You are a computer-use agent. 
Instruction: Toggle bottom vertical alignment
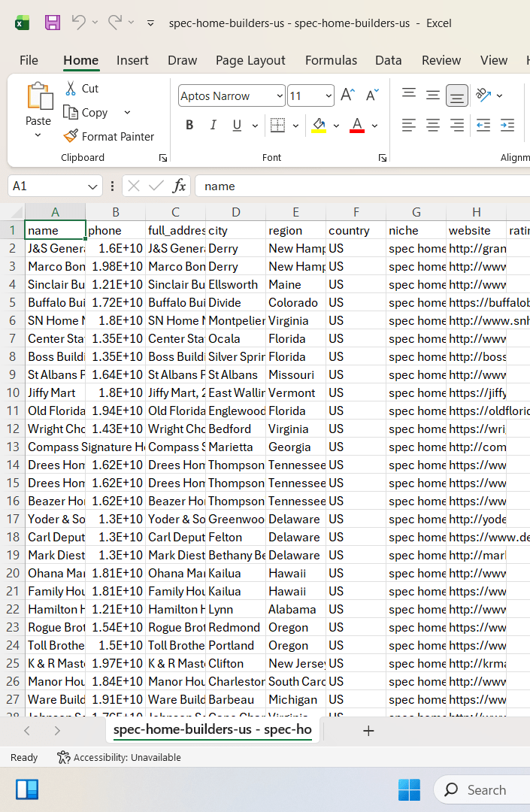pyautogui.click(x=457, y=95)
